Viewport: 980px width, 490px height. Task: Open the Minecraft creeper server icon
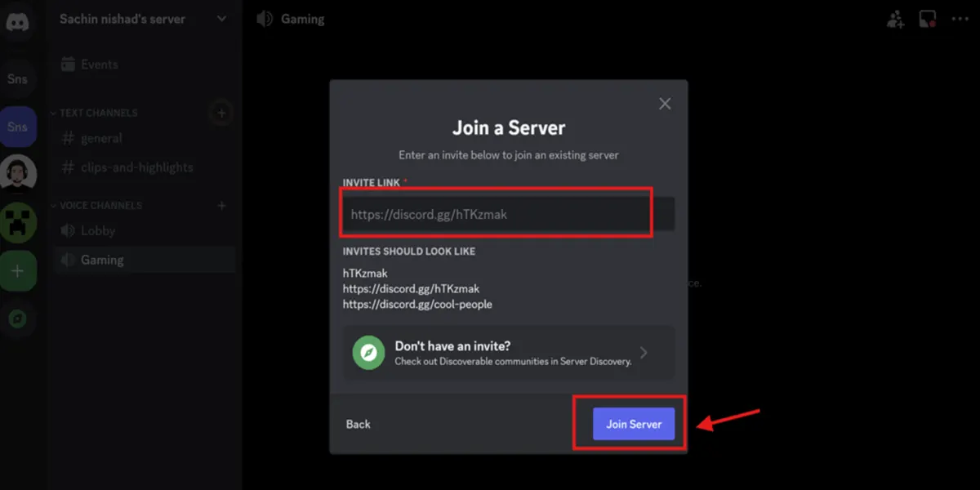(x=17, y=222)
